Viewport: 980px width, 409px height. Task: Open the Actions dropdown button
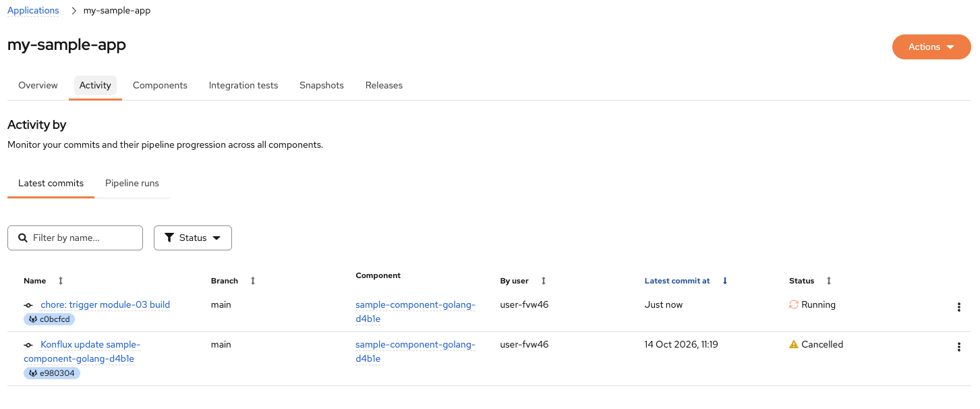931,47
